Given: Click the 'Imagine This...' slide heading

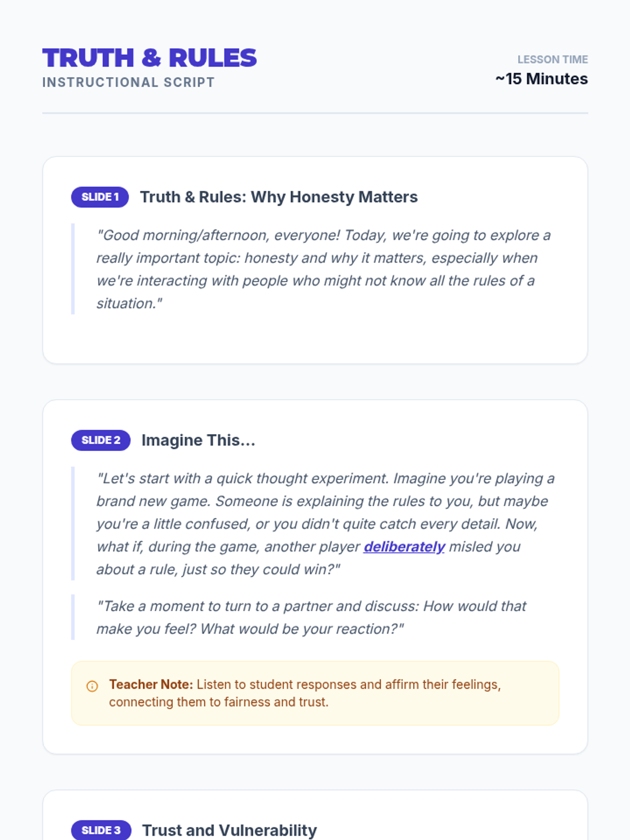Looking at the screenshot, I should (x=198, y=440).
